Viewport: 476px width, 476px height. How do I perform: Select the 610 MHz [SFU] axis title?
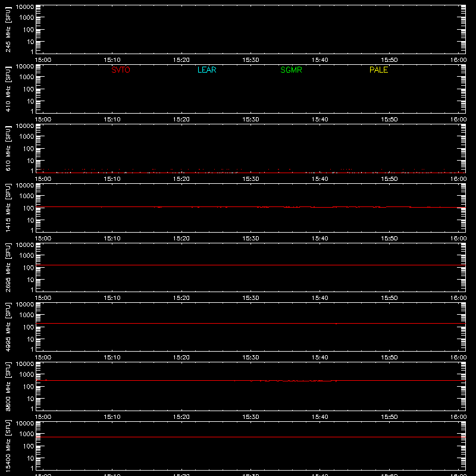[x=8, y=148]
